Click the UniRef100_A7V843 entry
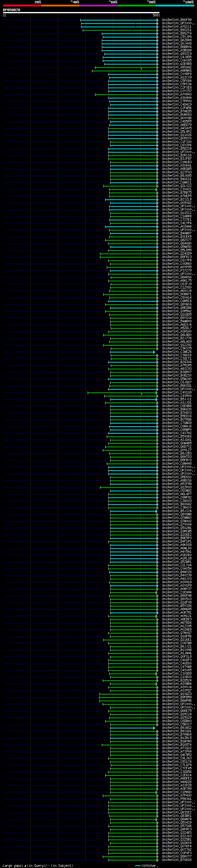 (x=177, y=94)
